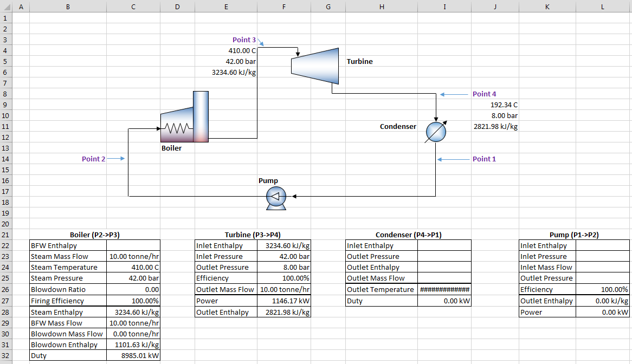This screenshot has height=364, width=632.
Task: Select Boiler Steam Temperature value cell
Action: click(133, 268)
